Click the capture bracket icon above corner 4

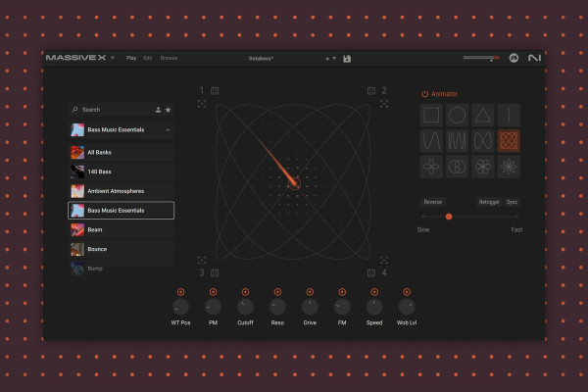(x=384, y=260)
